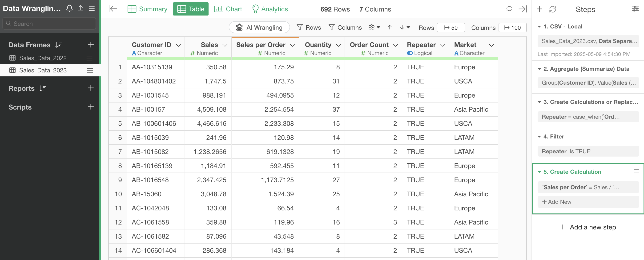This screenshot has height=260, width=644.
Task: Click Add a new step
Action: (x=588, y=227)
